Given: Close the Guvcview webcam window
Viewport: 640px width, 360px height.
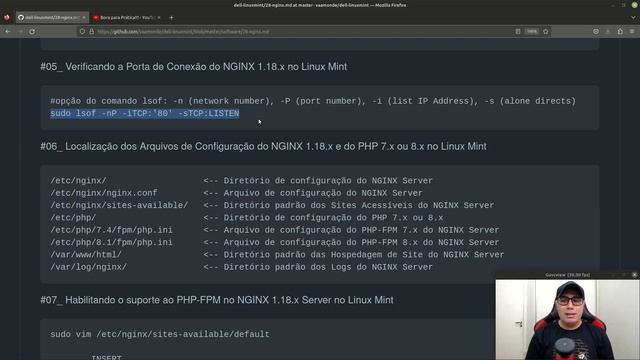Looking at the screenshot, I should click(x=634, y=275).
